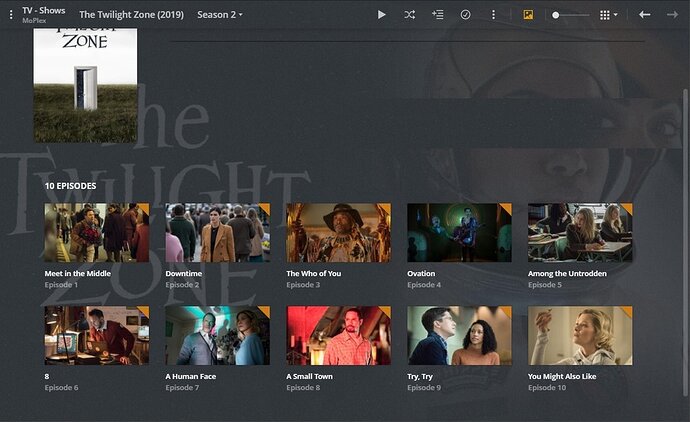Click the unwatched flag on Ovation

(506, 208)
